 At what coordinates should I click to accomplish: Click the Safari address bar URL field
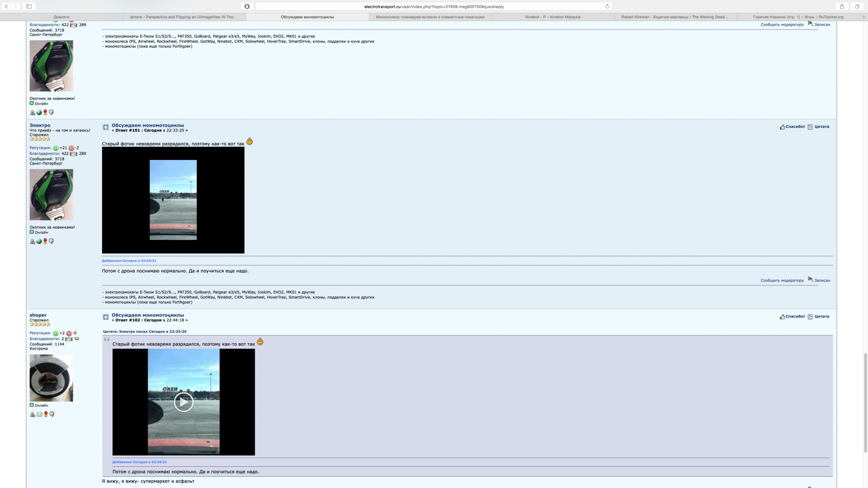pyautogui.click(x=434, y=7)
